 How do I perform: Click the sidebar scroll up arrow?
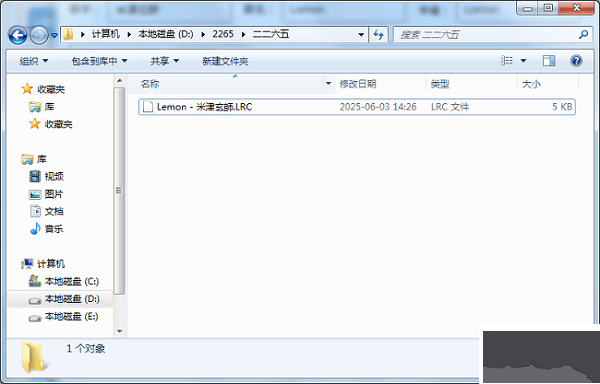click(119, 81)
